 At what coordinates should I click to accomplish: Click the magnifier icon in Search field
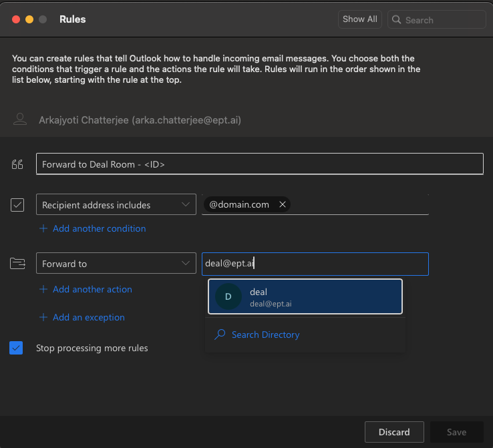397,20
